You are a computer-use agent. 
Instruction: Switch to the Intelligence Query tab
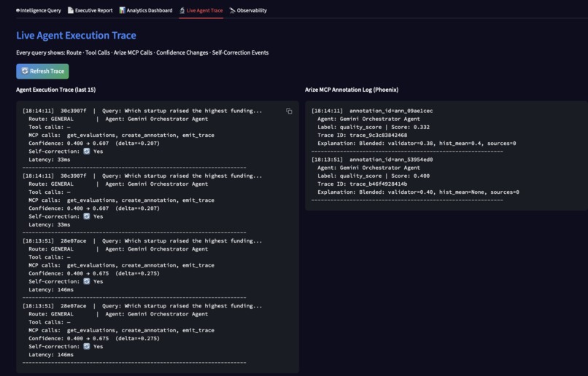click(x=38, y=10)
